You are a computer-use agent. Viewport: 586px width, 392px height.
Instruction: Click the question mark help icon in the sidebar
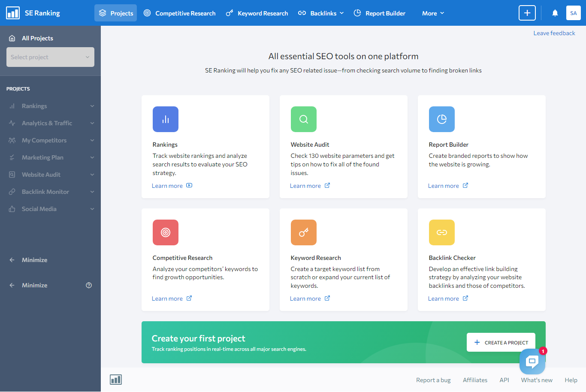(89, 285)
